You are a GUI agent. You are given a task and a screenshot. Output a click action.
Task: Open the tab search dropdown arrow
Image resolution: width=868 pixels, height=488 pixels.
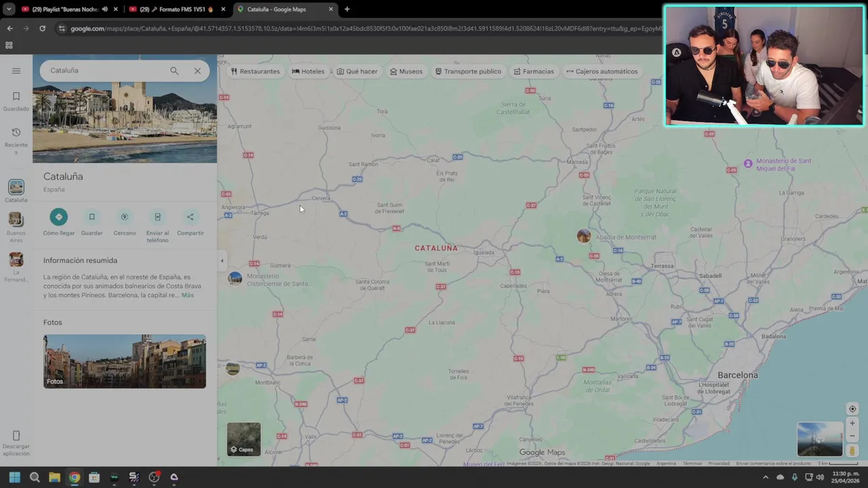[x=9, y=9]
